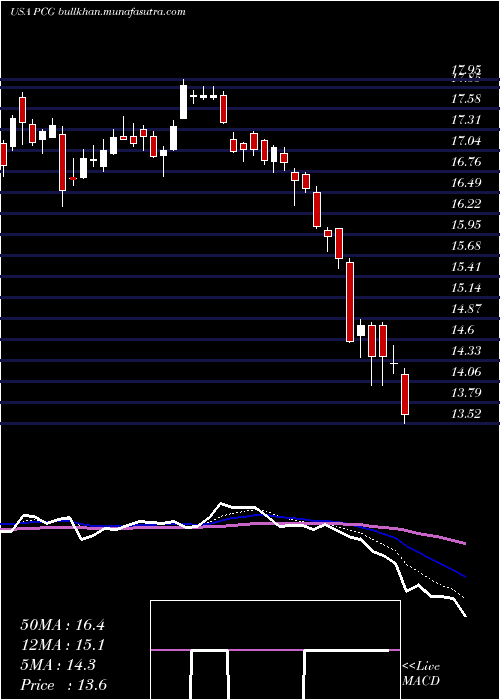The width and height of the screenshot is (500, 700).
Task: Click the 17.58 price axis label
Action: click(466, 99)
